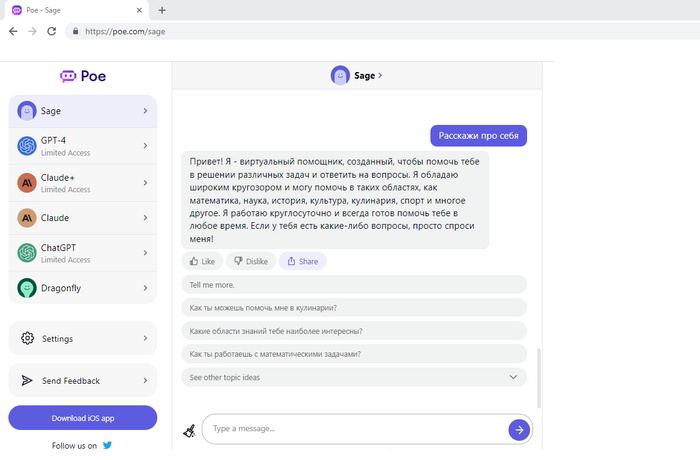Click the Sage avatar in chat header
This screenshot has height=460, width=700.
coord(340,75)
